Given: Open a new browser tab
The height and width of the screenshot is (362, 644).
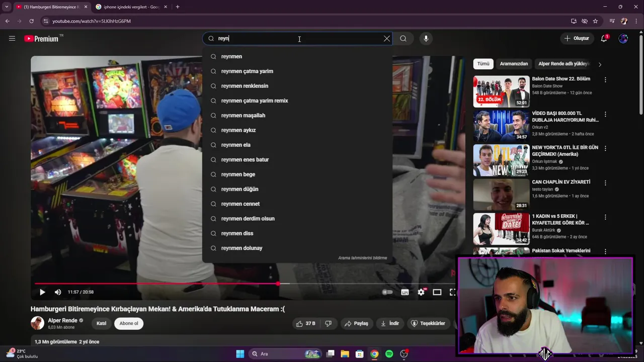Looking at the screenshot, I should coord(178,7).
